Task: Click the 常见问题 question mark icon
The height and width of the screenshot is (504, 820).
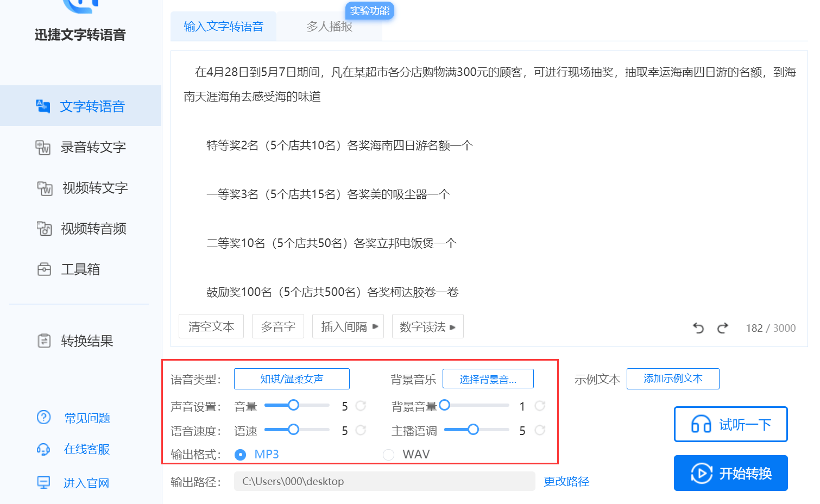Action: (43, 417)
